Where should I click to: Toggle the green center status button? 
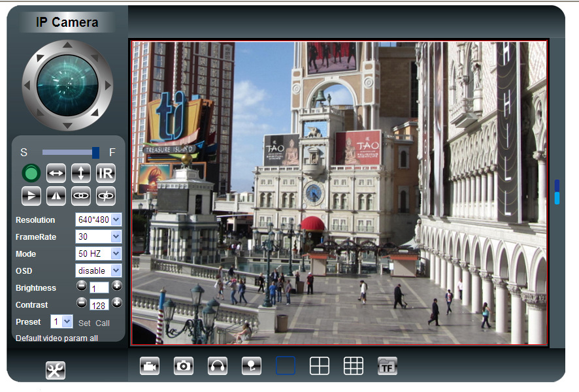[31, 173]
